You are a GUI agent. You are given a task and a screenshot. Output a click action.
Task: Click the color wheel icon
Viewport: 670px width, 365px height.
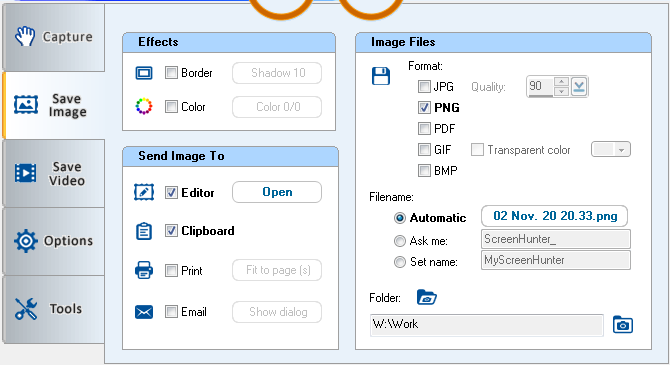pyautogui.click(x=144, y=106)
